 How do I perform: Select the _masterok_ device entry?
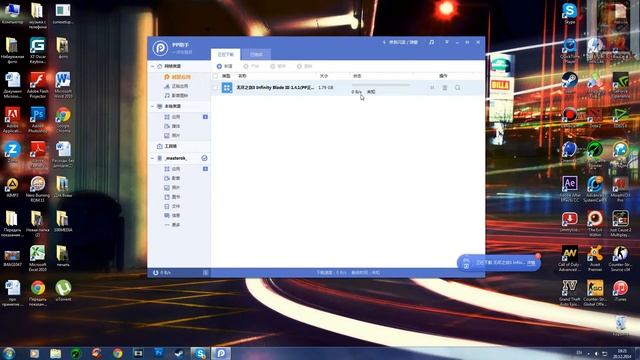coord(176,158)
